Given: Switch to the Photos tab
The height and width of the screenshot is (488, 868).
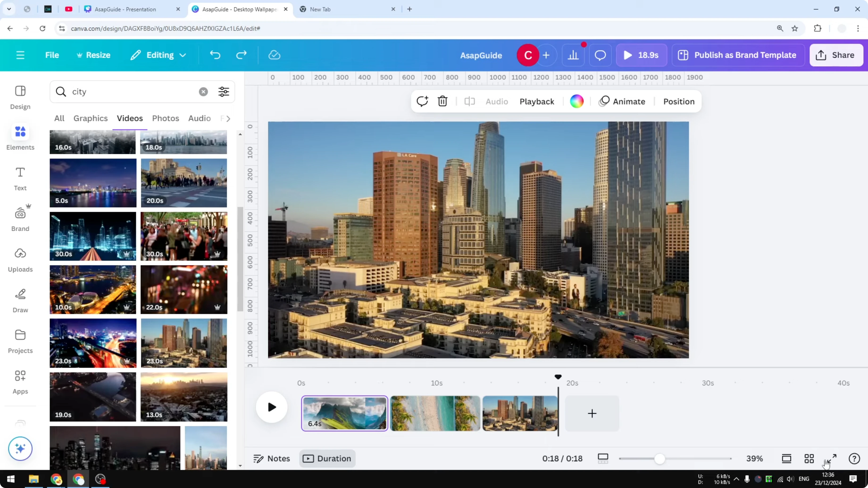Looking at the screenshot, I should (166, 118).
